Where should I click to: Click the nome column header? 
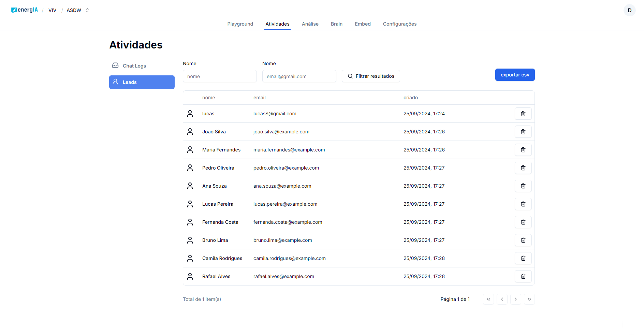pyautogui.click(x=208, y=98)
